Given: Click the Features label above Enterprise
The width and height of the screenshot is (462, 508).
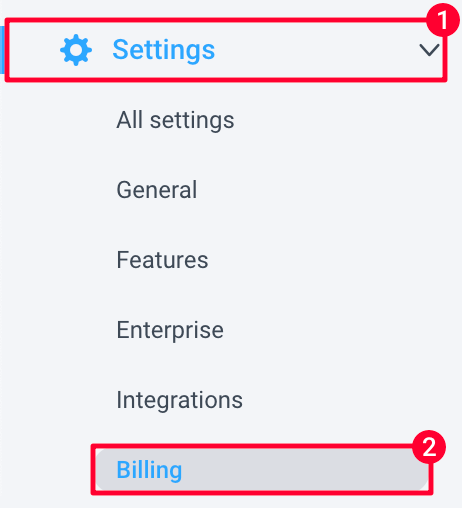Looking at the screenshot, I should (162, 260).
